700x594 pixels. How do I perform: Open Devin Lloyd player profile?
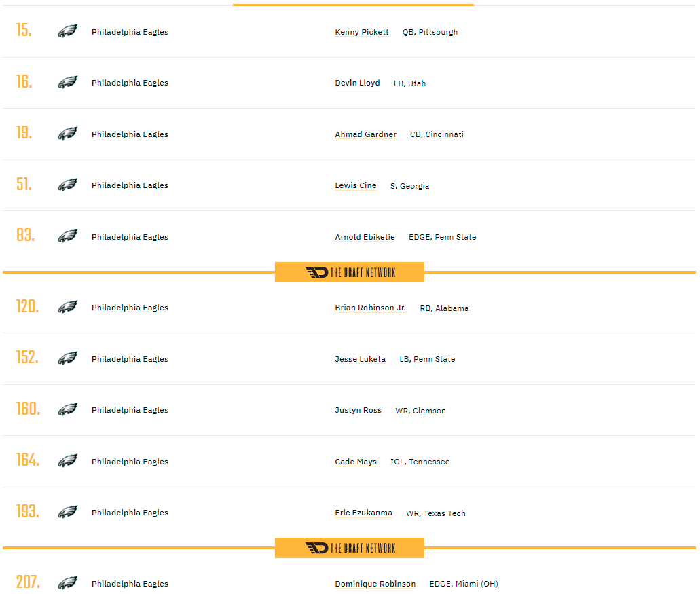[x=357, y=83]
